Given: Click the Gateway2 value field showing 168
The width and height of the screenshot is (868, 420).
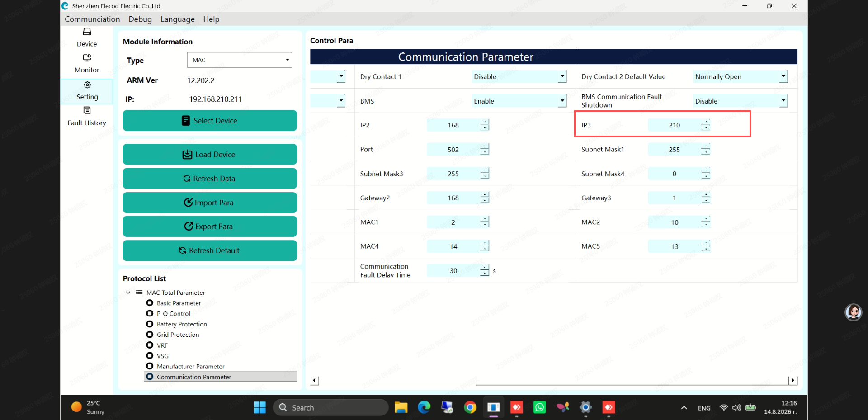Looking at the screenshot, I should tap(453, 198).
